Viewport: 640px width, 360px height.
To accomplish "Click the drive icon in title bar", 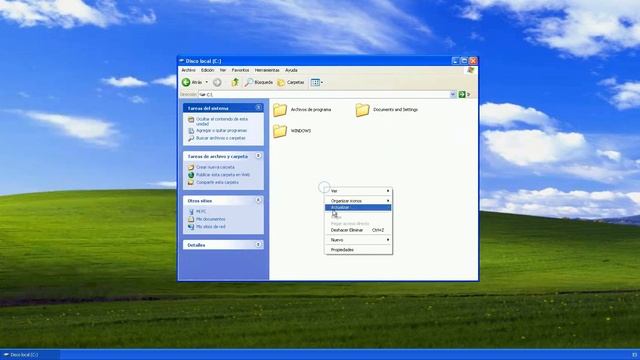I will coord(182,61).
